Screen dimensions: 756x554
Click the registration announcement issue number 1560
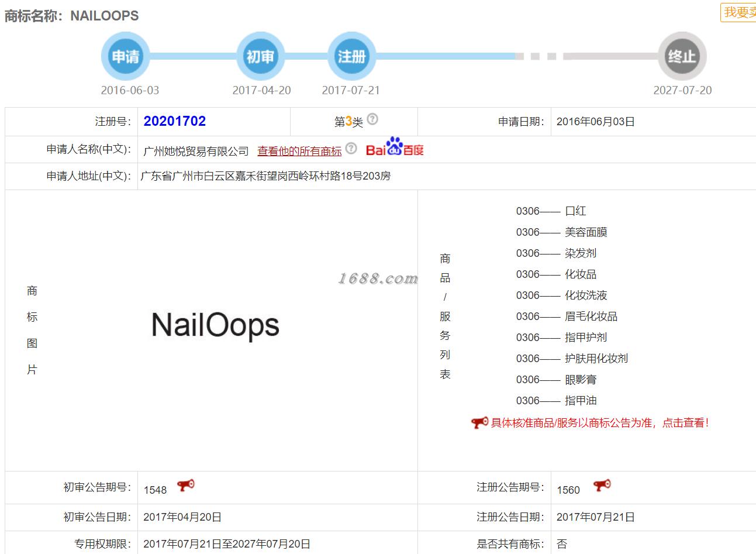(568, 490)
